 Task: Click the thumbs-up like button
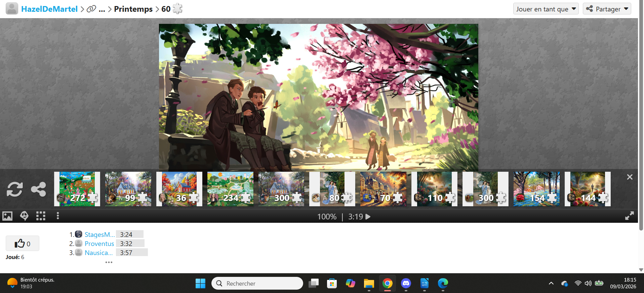point(23,243)
